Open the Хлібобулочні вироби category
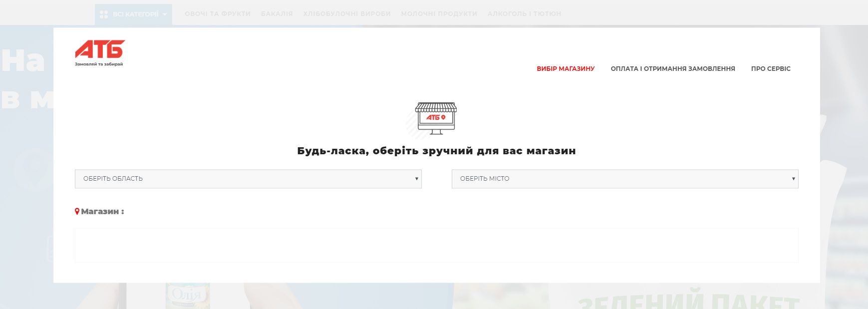This screenshot has width=868, height=309. click(x=347, y=14)
